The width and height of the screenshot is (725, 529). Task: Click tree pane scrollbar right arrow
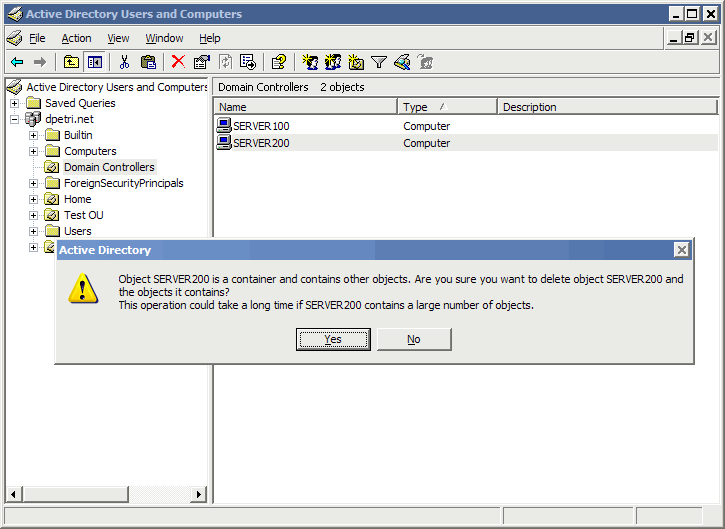pos(199,494)
